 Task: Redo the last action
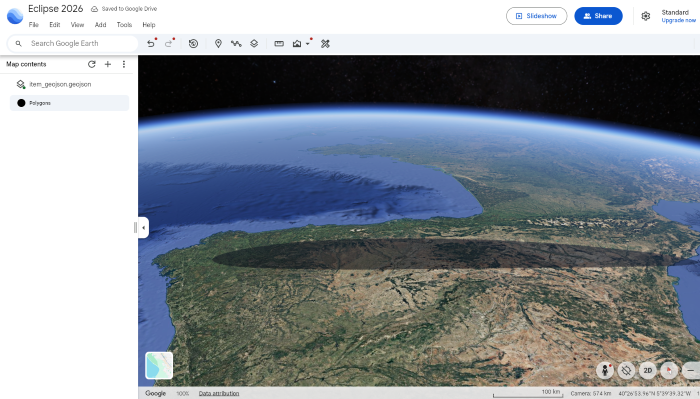coord(169,44)
